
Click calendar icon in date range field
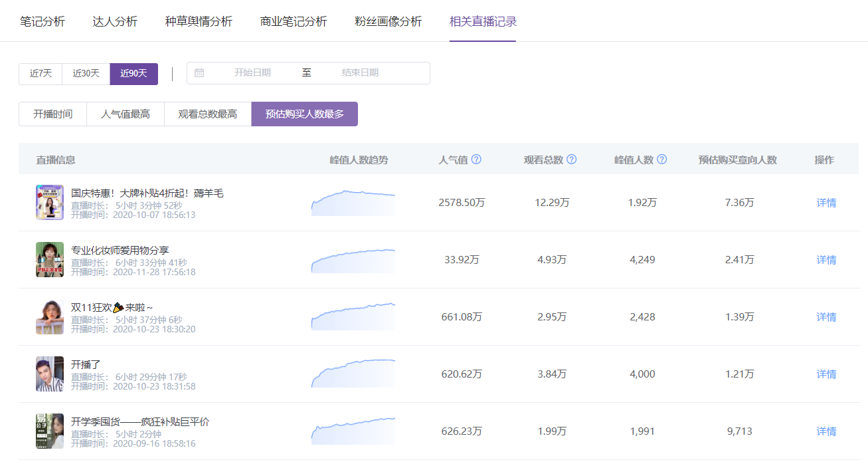coord(199,73)
